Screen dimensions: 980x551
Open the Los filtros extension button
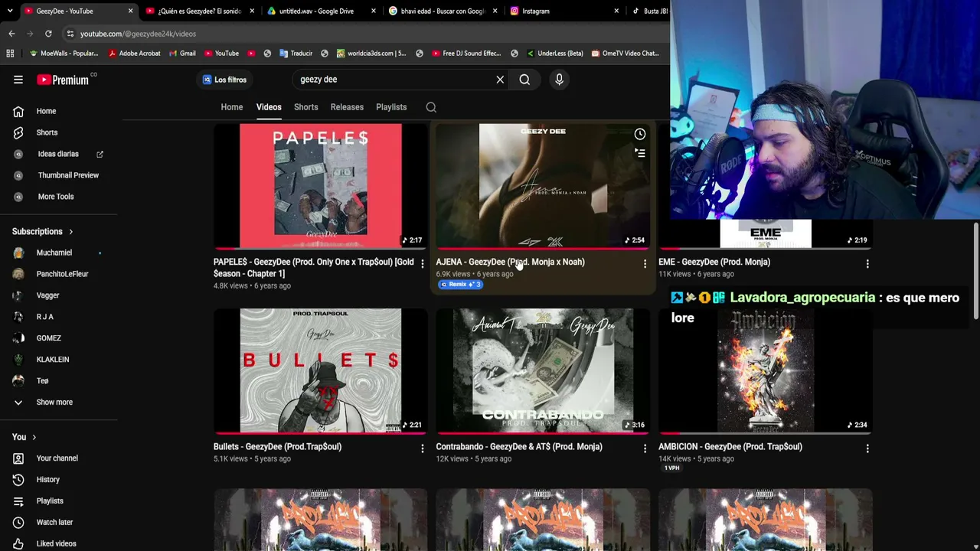tap(224, 80)
